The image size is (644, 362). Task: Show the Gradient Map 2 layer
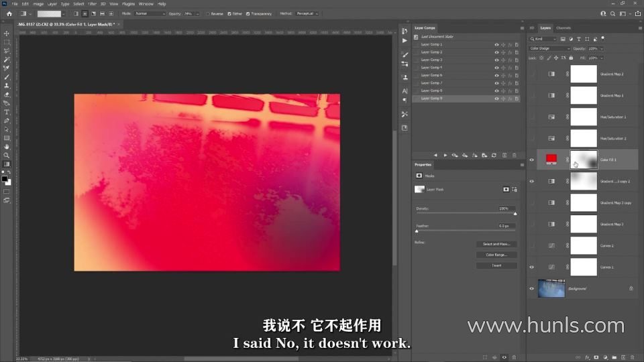(x=531, y=74)
